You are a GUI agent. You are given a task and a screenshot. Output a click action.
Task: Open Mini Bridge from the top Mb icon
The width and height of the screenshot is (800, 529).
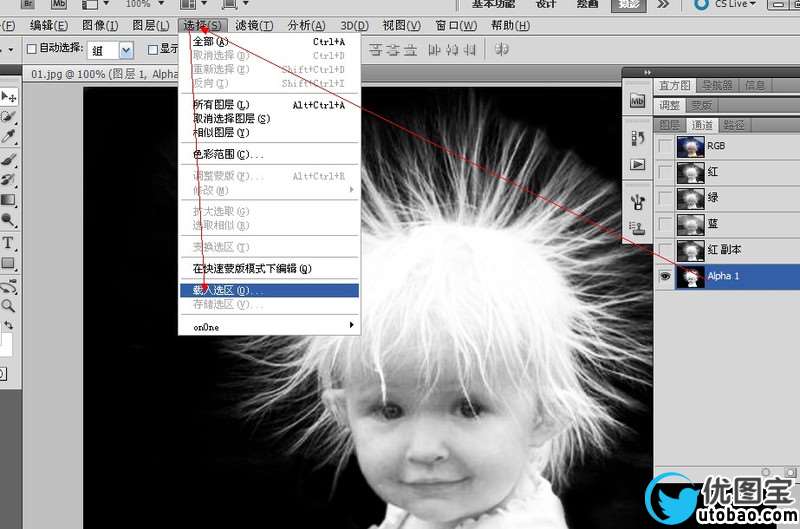[59, 4]
